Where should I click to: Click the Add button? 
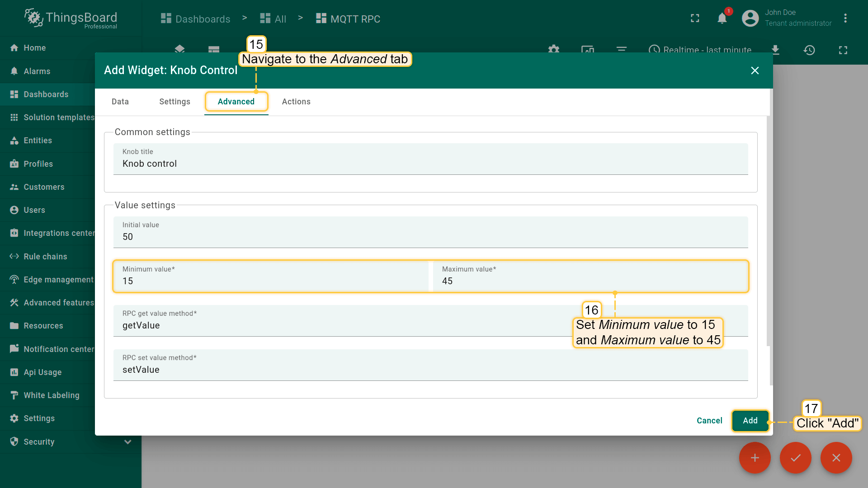[750, 421]
